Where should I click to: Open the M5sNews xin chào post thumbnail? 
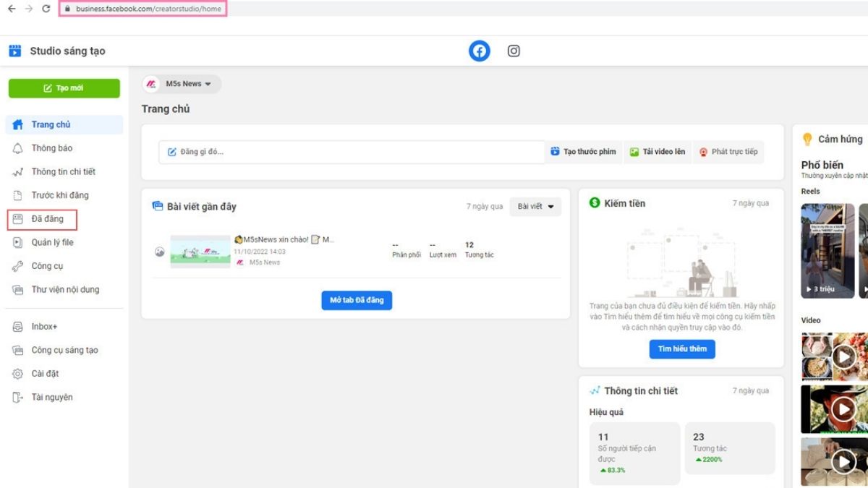[x=200, y=251]
